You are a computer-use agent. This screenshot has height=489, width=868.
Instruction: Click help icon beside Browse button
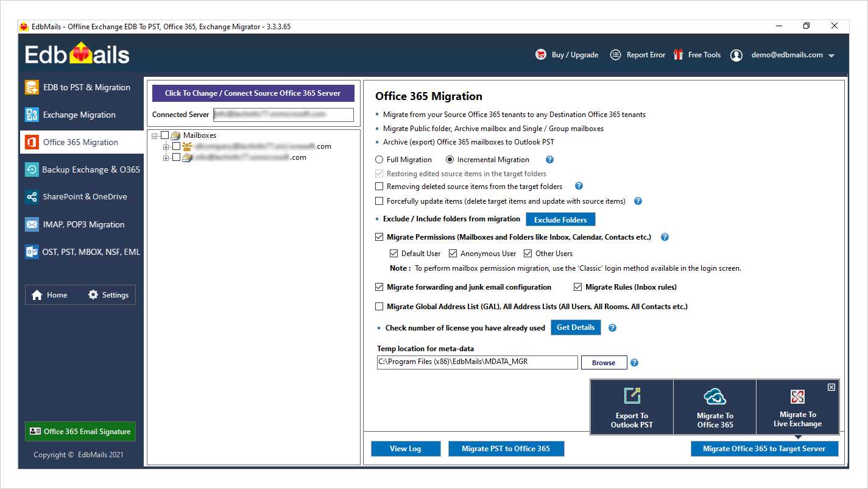[634, 363]
